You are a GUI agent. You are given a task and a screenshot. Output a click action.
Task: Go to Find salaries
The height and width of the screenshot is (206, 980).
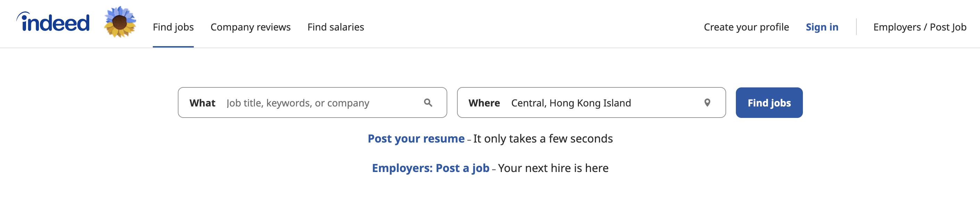pos(335,27)
